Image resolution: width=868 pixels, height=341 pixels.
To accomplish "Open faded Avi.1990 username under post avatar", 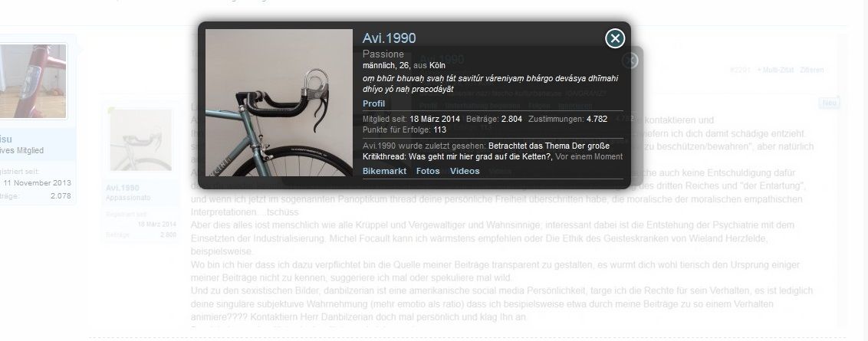I will pos(123,188).
